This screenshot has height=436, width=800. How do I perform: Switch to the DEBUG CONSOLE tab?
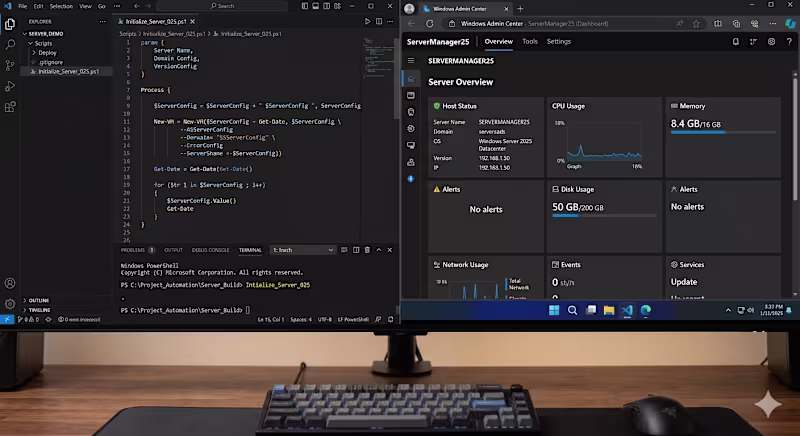pos(210,250)
